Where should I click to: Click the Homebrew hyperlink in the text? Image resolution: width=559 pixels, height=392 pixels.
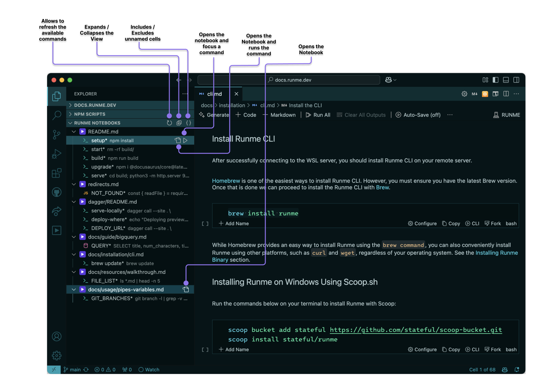(x=226, y=181)
